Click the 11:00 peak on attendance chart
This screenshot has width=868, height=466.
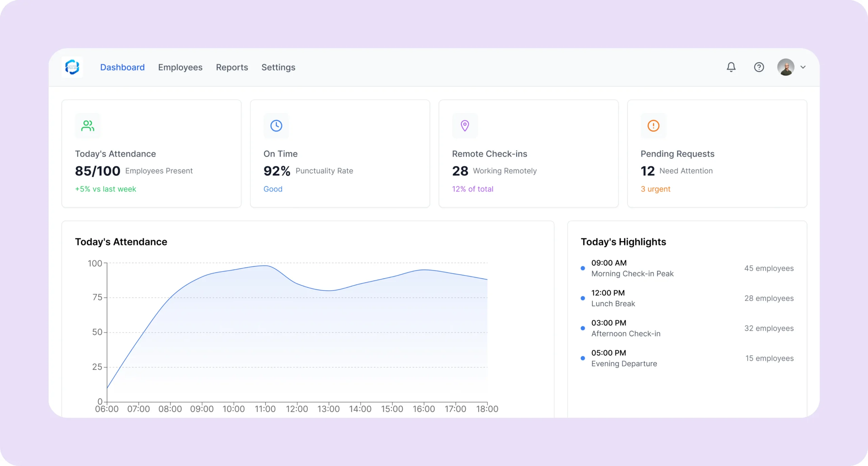pos(265,266)
